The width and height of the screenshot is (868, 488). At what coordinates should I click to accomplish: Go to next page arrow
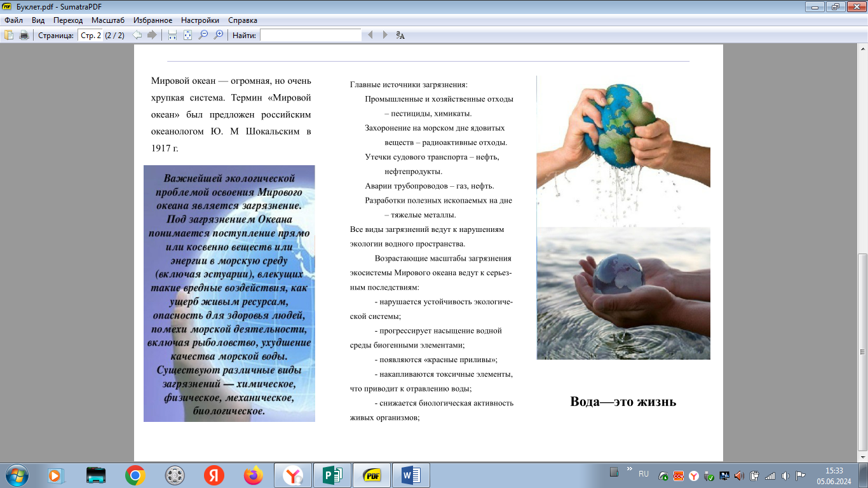[152, 35]
